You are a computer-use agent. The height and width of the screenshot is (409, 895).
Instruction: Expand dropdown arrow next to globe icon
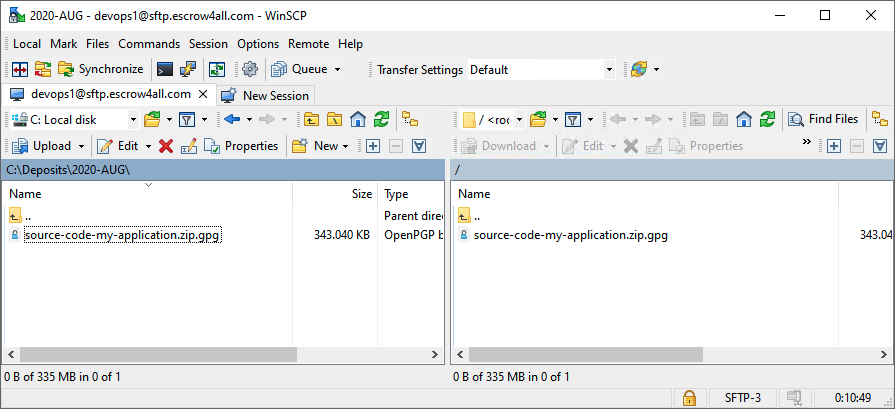pos(656,70)
